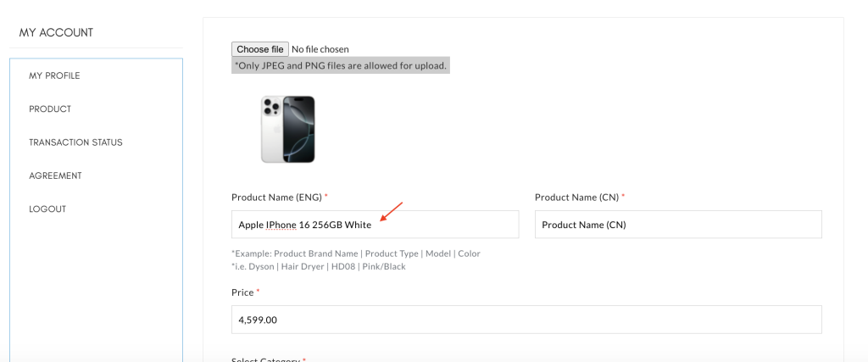Click the No file chosen text
The height and width of the screenshot is (362, 868).
pyautogui.click(x=320, y=49)
